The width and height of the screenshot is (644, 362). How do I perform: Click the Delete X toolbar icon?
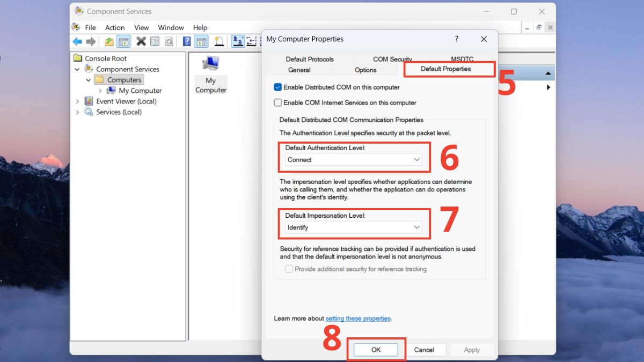pyautogui.click(x=141, y=42)
